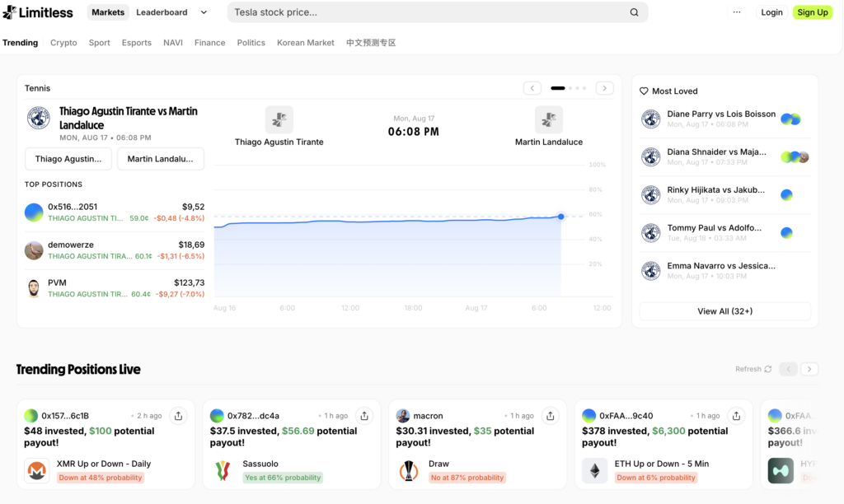Click the Limitless logo
Viewport: 844px width, 504px height.
(38, 12)
